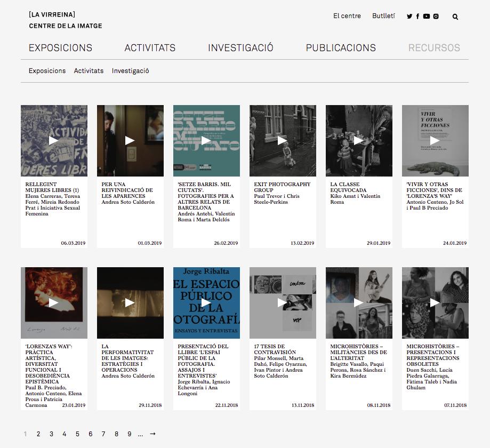Go to page 4

(65, 434)
